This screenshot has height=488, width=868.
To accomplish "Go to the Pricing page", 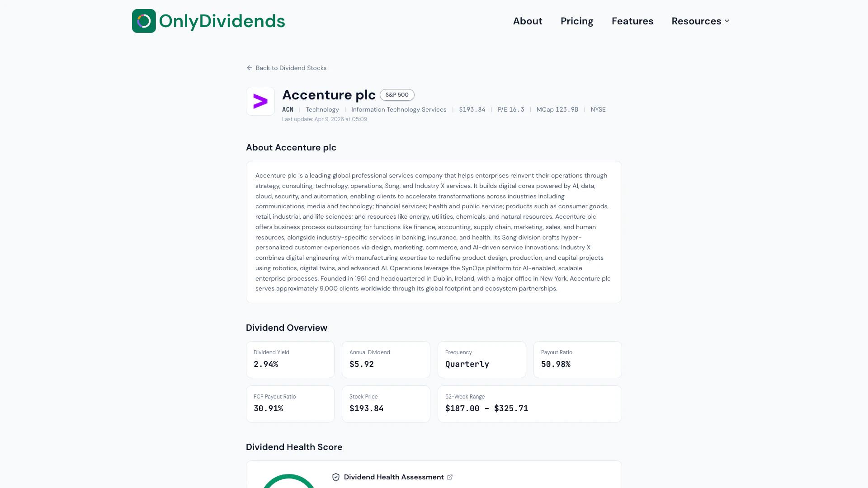I will pos(577,21).
